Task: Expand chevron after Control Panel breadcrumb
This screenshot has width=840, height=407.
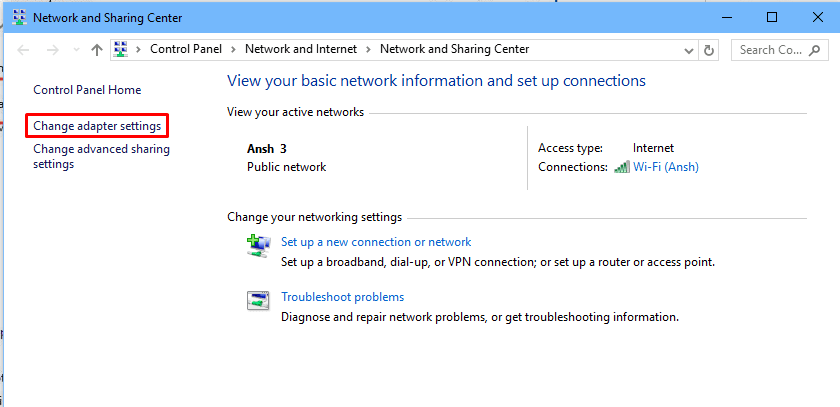Action: [233, 50]
